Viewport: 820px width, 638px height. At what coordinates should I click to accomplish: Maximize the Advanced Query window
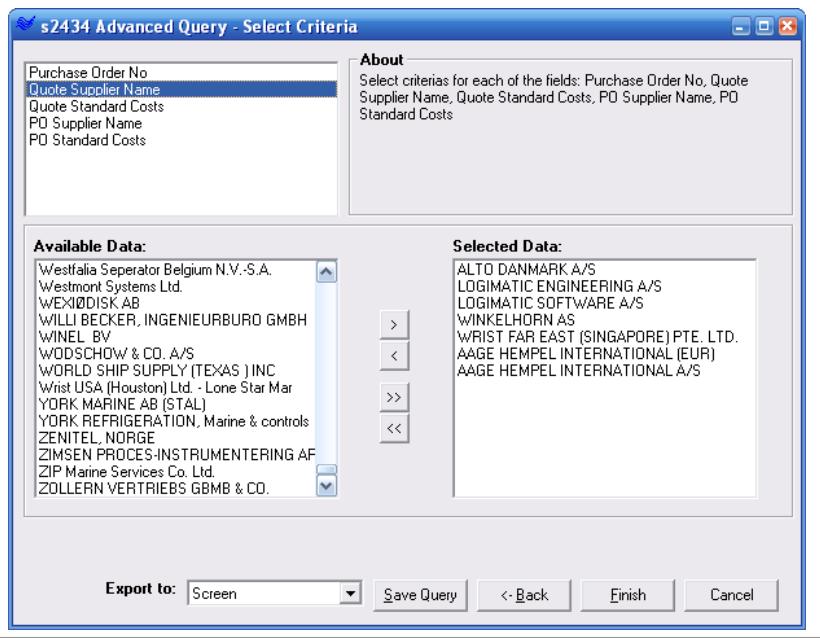click(764, 26)
